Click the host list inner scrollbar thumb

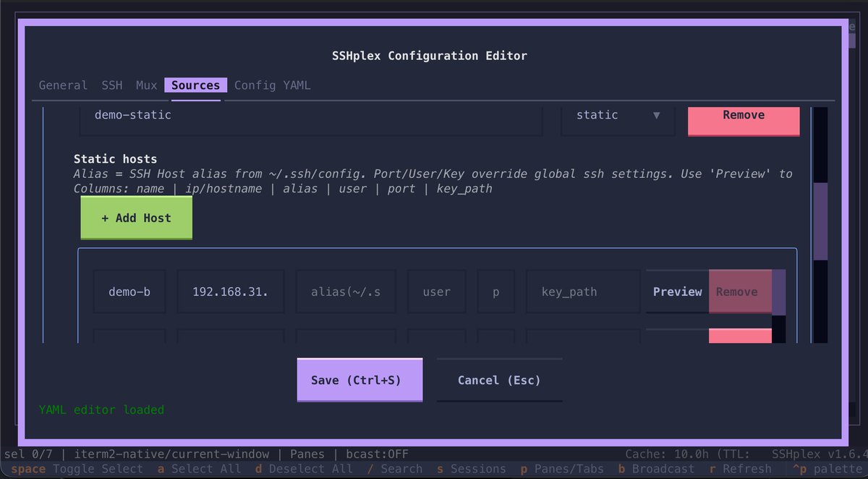pyautogui.click(x=778, y=292)
